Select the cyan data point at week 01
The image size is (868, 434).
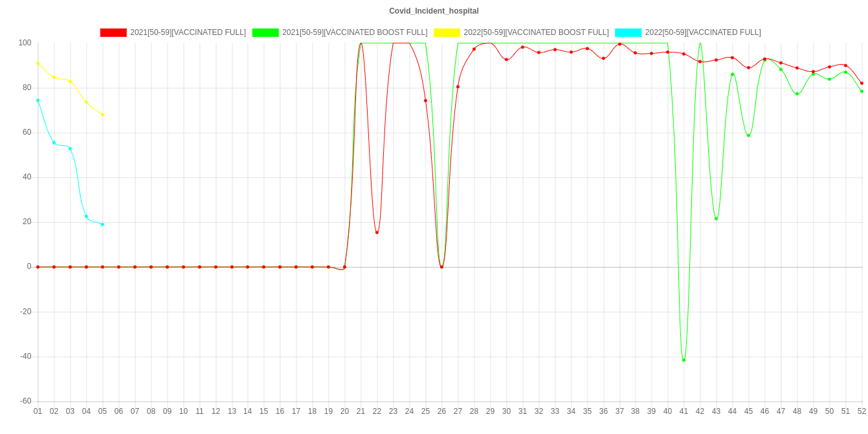(x=38, y=100)
